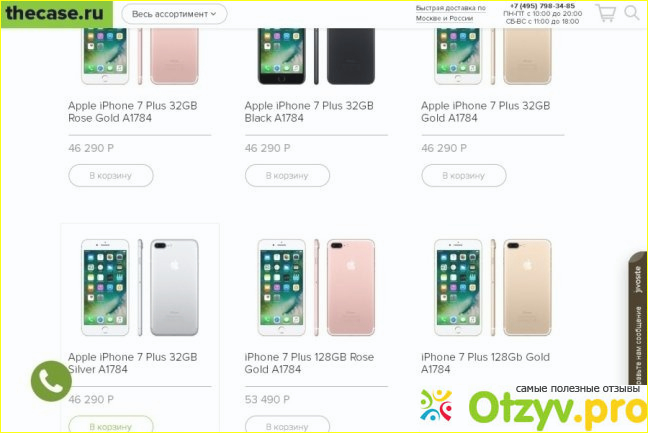Image resolution: width=648 pixels, height=433 pixels.
Task: Click the phone number +7 (495) 798-34-85
Action: pyautogui.click(x=542, y=6)
